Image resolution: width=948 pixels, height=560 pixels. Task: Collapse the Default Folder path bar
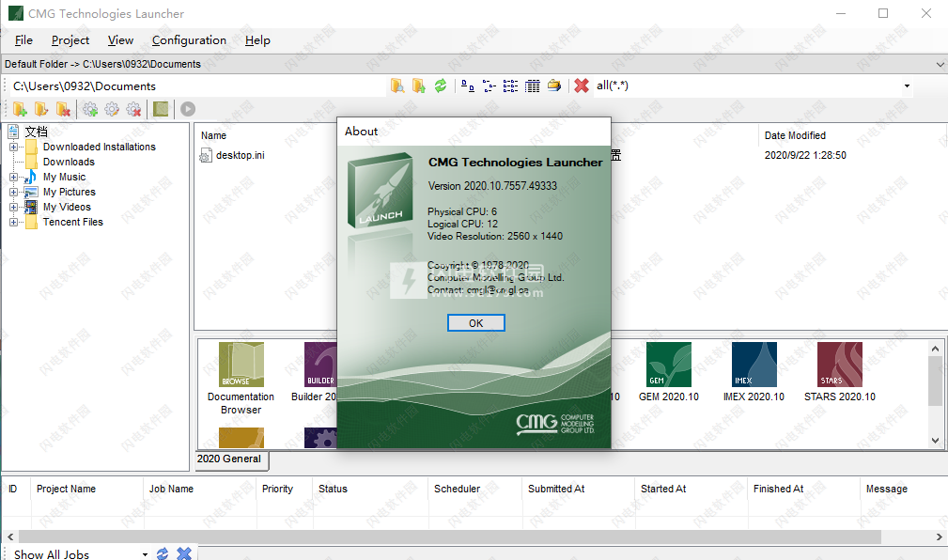pos(940,64)
